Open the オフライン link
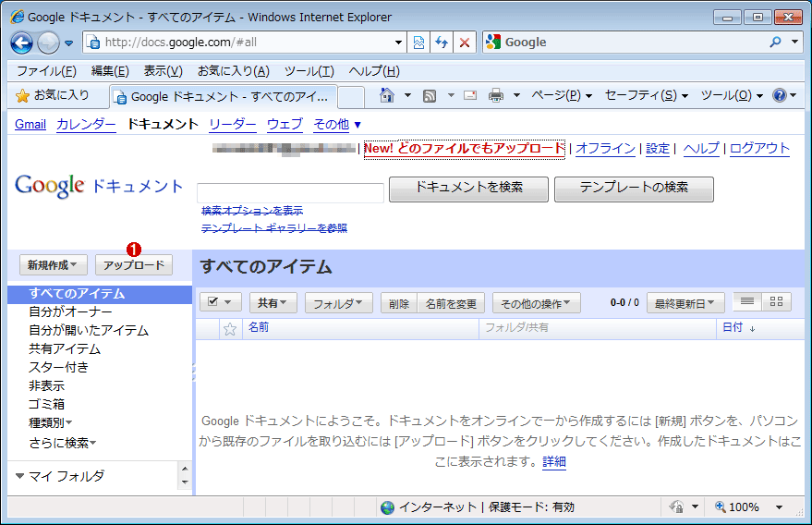 coord(605,148)
